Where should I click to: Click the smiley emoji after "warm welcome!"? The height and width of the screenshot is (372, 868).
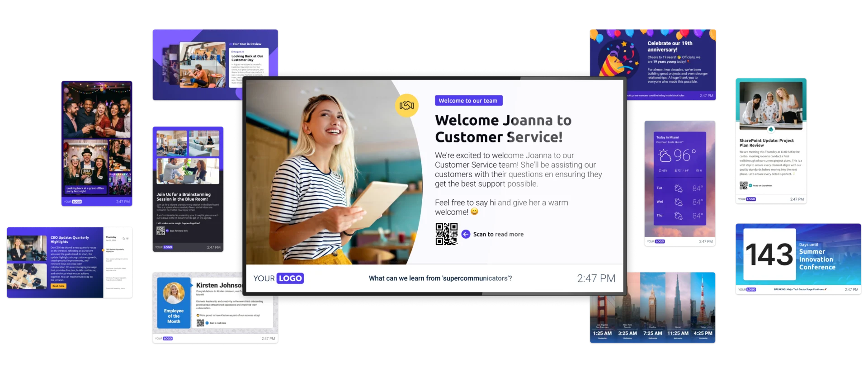(474, 212)
